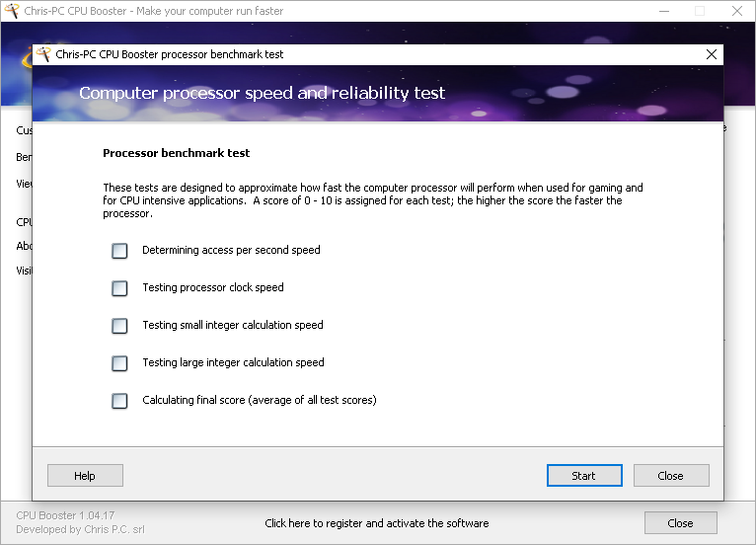
Task: Tick Testing small integer calculation speed checkbox
Action: (x=119, y=326)
